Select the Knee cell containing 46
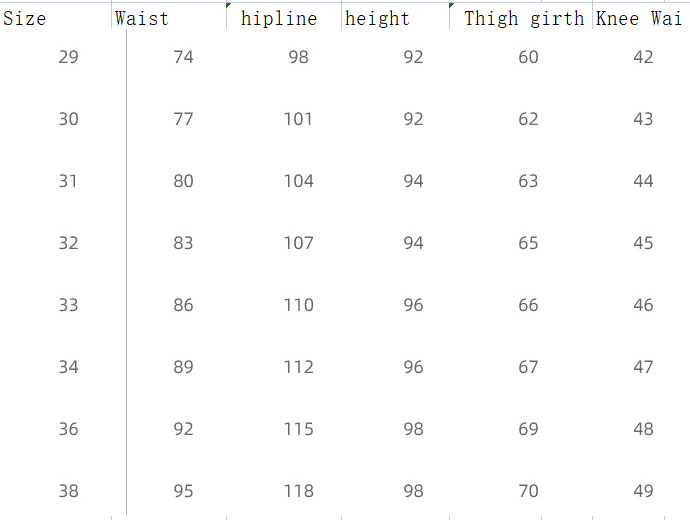 tap(643, 305)
